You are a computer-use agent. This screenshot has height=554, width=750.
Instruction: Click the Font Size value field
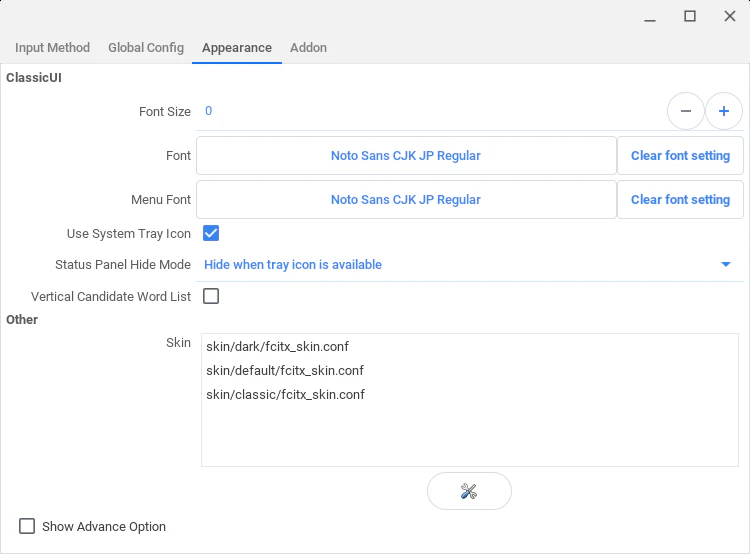pos(430,111)
